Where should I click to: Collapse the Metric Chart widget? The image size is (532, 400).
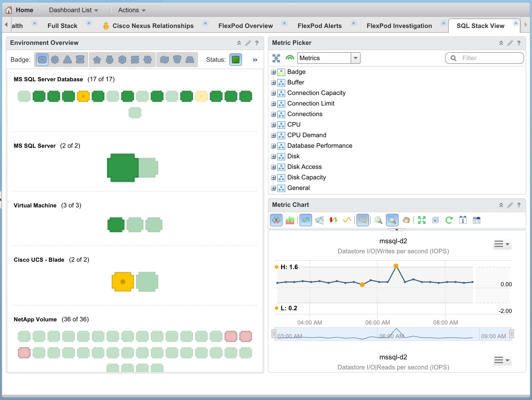[x=501, y=205]
